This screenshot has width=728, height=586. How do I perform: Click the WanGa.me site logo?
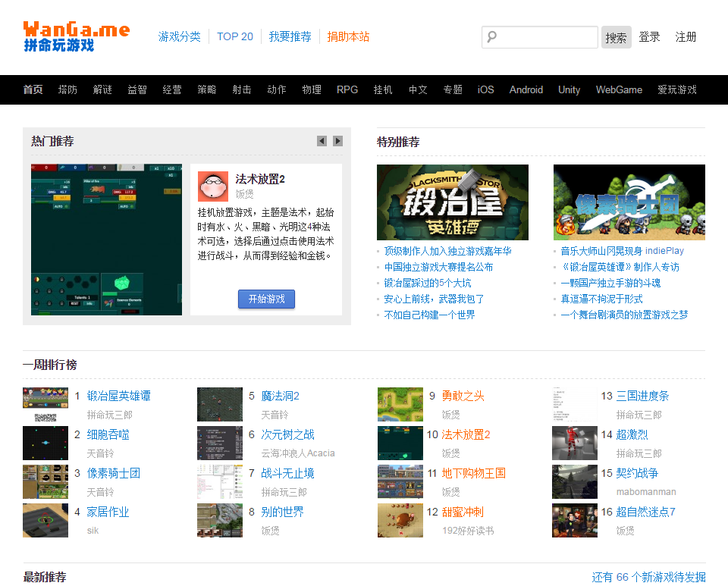coord(76,36)
